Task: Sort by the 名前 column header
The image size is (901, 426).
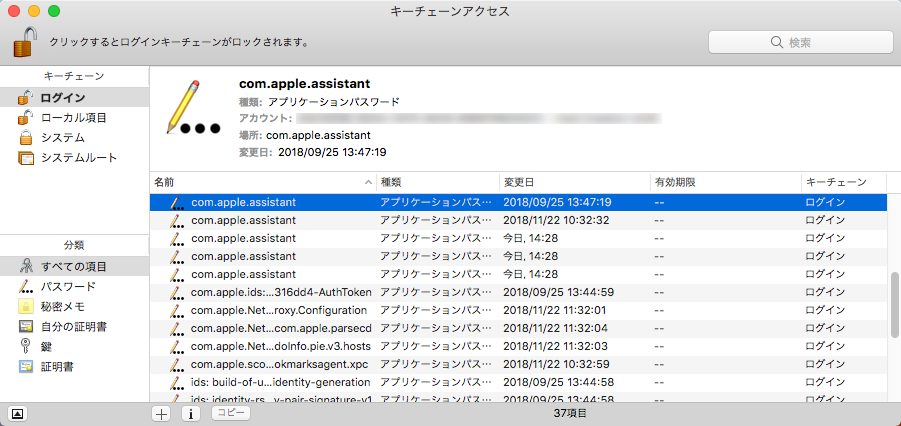Action: 260,183
